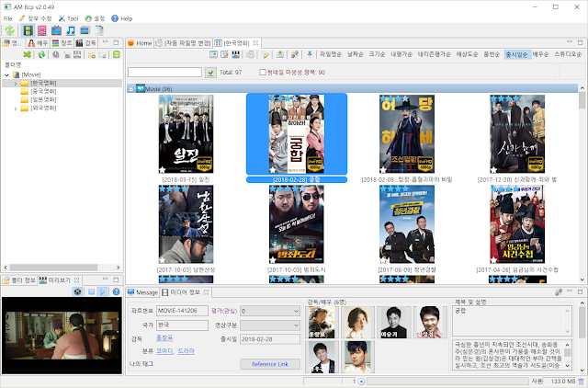Switch to the 폴더 정보 tab
Viewport: 588px width, 388px height.
pos(19,280)
